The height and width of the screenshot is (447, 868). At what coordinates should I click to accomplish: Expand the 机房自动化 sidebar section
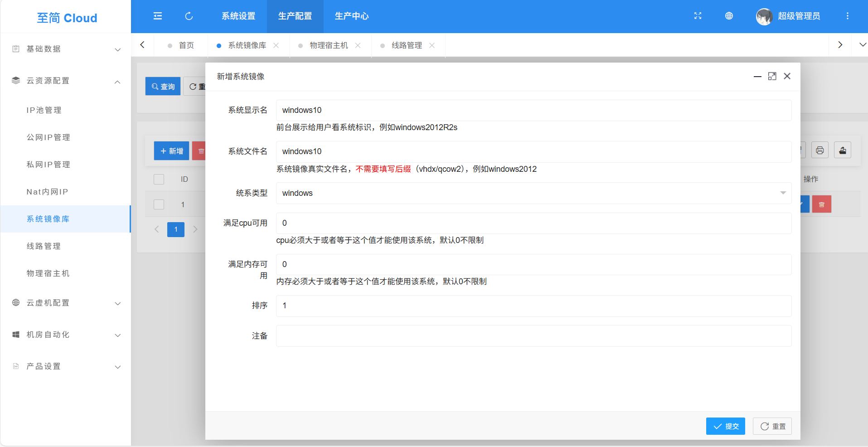pyautogui.click(x=66, y=335)
